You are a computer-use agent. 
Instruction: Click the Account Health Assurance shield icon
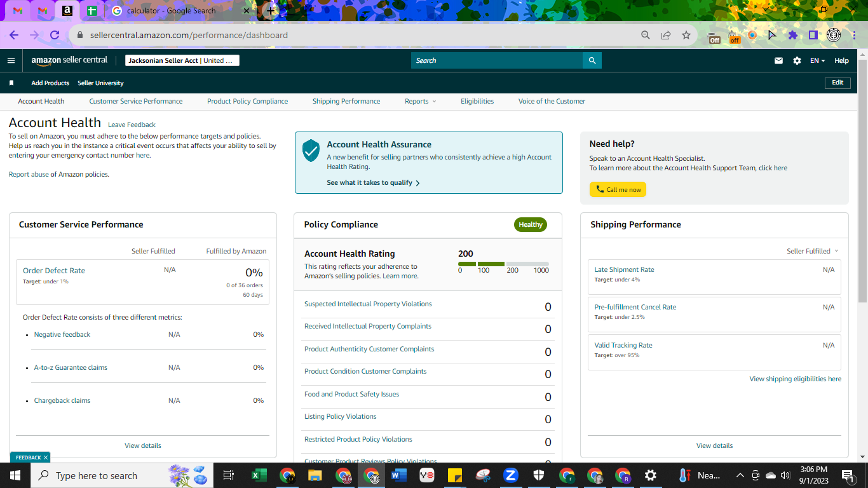311,151
